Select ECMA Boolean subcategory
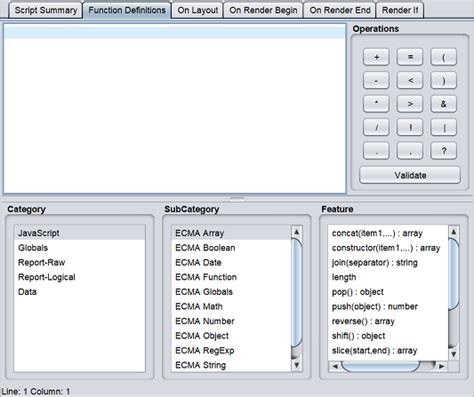 coord(231,248)
